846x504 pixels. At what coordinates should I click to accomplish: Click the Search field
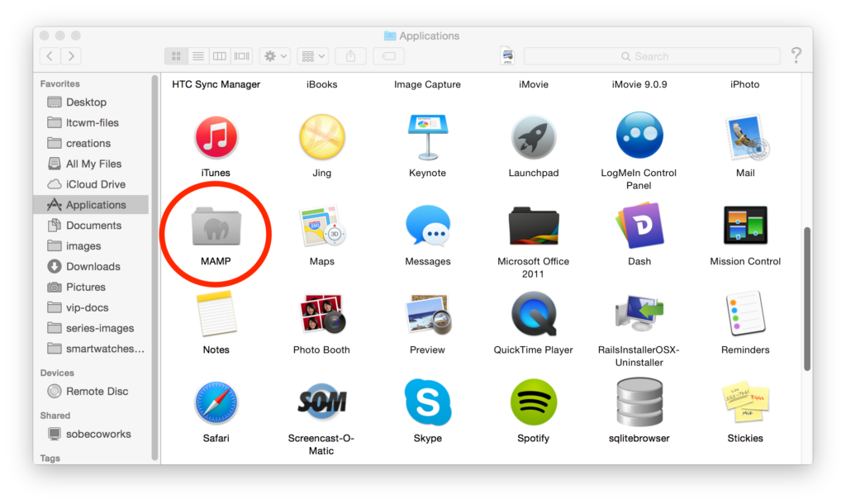pyautogui.click(x=652, y=56)
